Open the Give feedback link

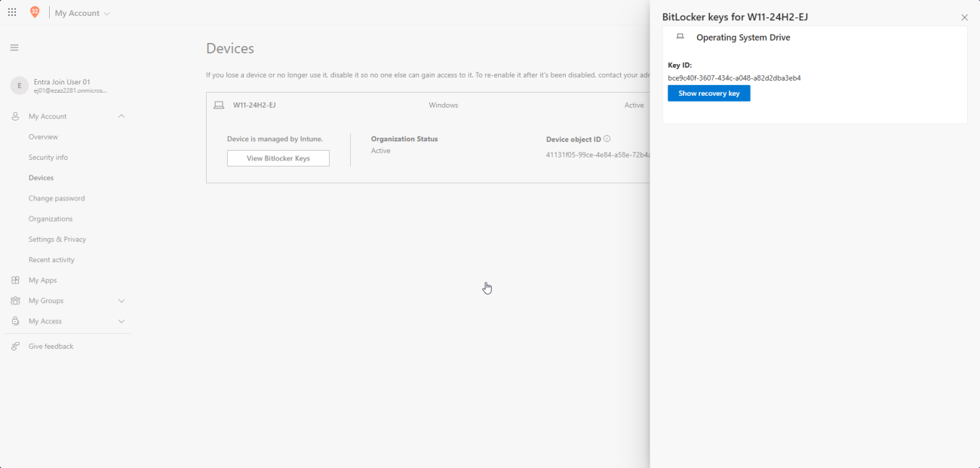(51, 347)
